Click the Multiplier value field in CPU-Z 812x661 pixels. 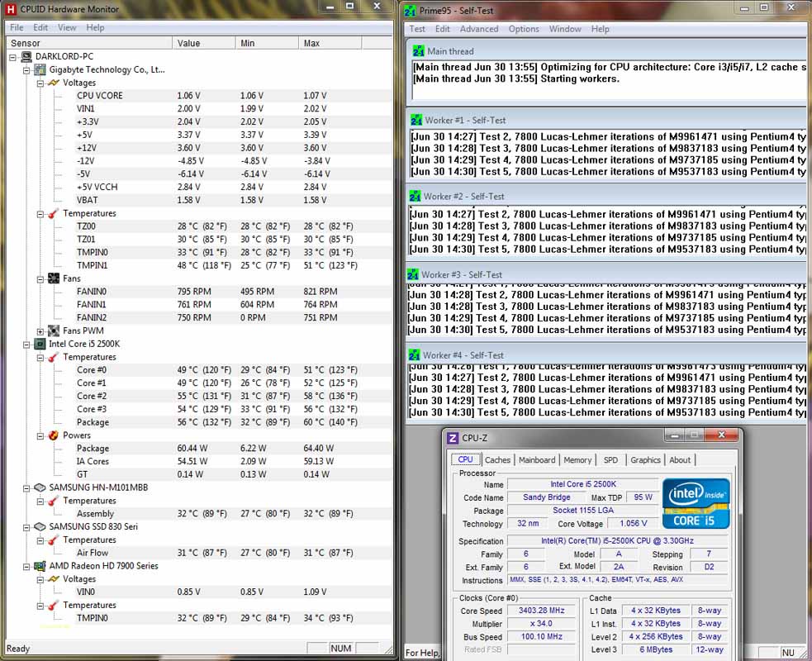pyautogui.click(x=541, y=624)
